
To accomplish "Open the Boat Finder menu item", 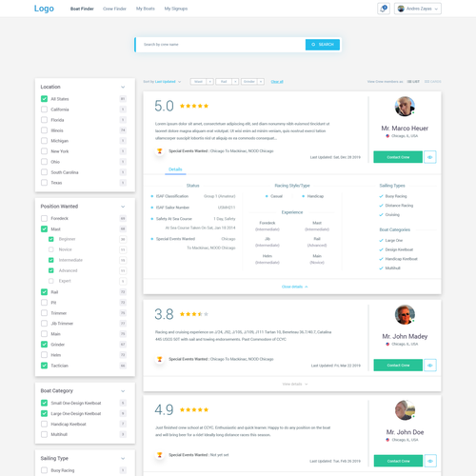I will point(82,9).
